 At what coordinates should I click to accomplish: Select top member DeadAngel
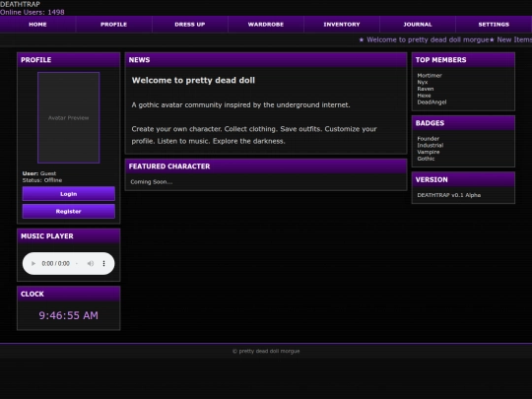coord(432,102)
